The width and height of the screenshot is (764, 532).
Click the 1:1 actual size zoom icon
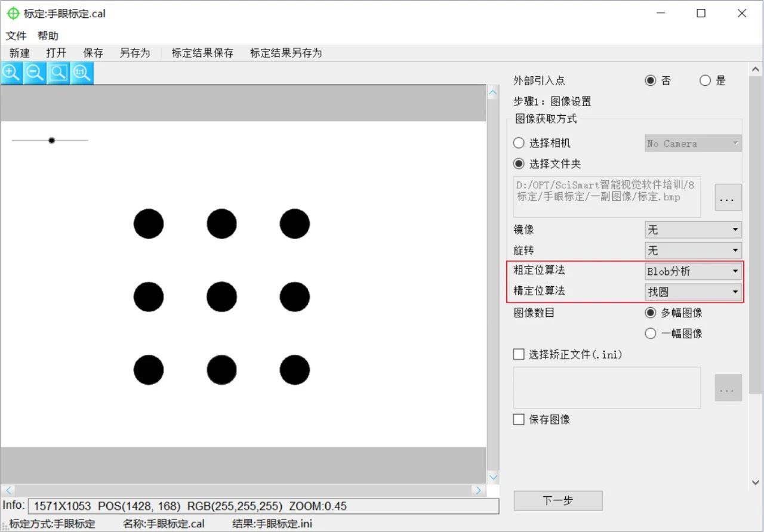coord(81,73)
